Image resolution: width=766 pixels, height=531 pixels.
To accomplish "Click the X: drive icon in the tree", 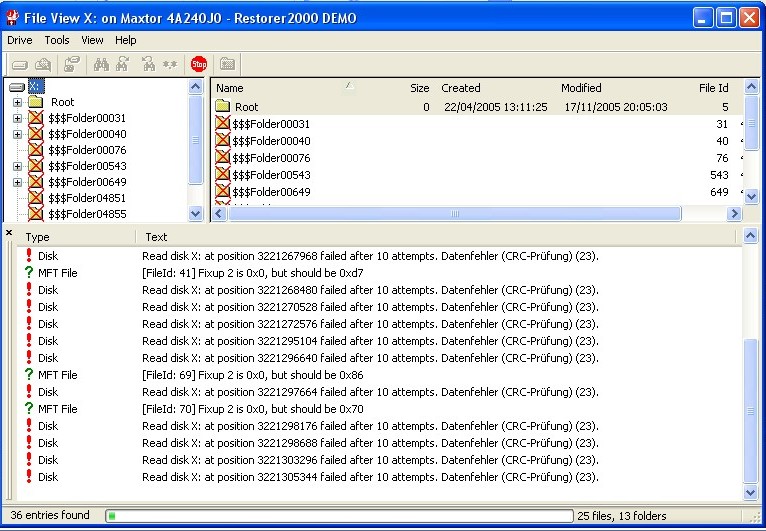I will [17, 87].
